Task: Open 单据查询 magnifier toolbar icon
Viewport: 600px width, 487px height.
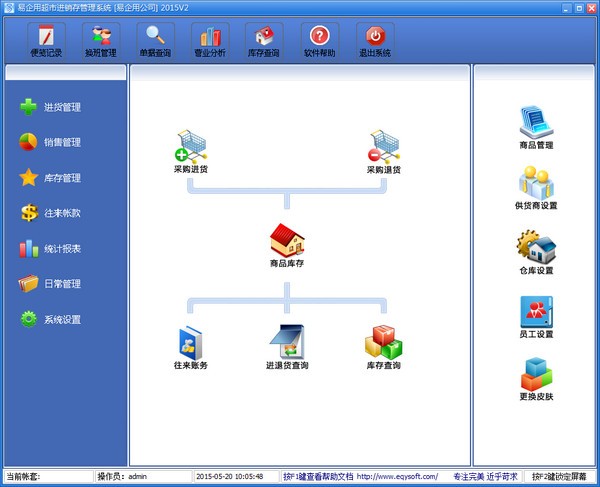Action: coord(155,41)
